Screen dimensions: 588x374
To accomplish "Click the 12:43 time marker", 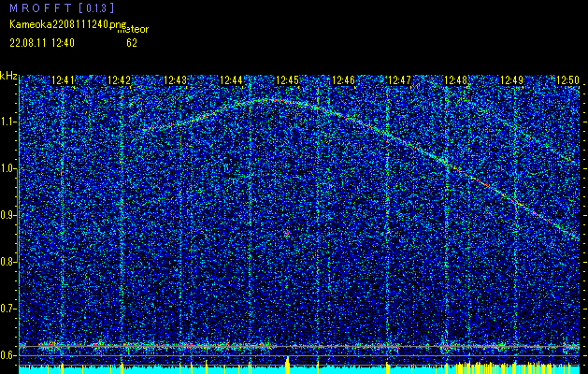I will point(175,80).
